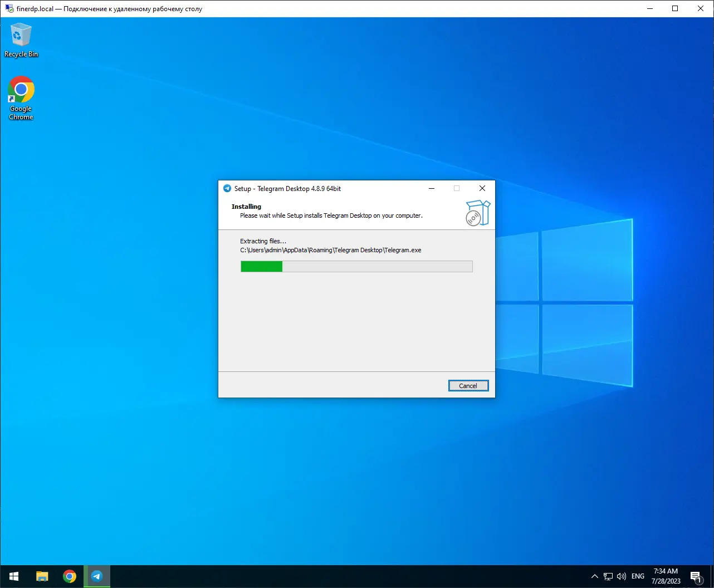Select the Google Chrome desktop shortcut
This screenshot has height=588, width=714.
[x=21, y=98]
